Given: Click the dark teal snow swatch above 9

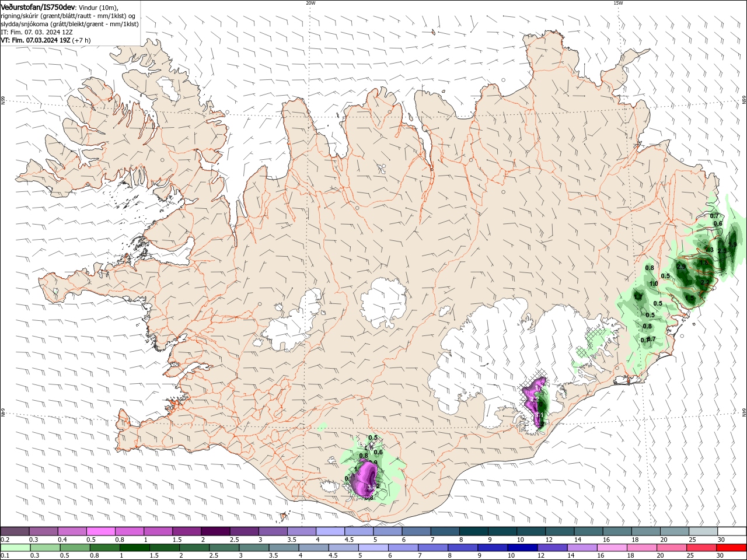Looking at the screenshot, I should pyautogui.click(x=501, y=531).
